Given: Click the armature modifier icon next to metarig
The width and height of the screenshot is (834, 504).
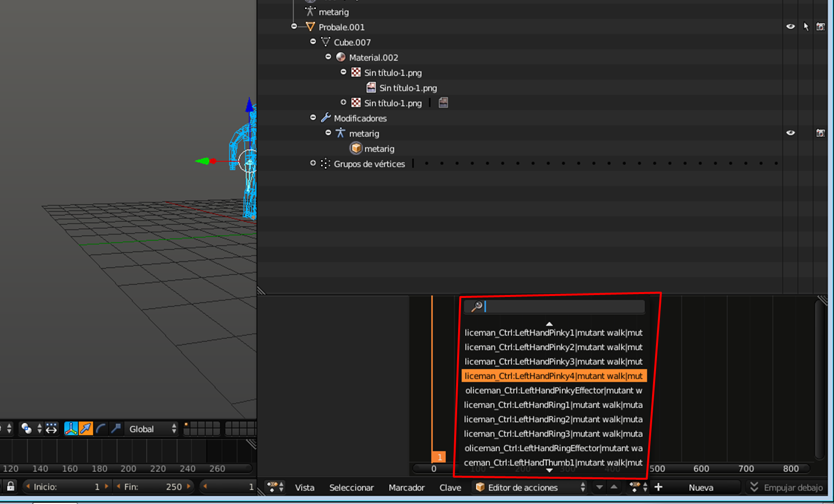Looking at the screenshot, I should click(x=340, y=133).
